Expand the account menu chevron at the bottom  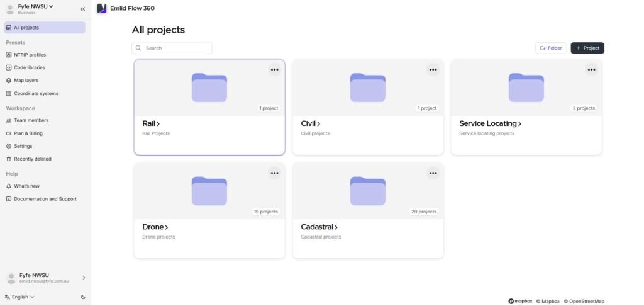click(x=84, y=278)
